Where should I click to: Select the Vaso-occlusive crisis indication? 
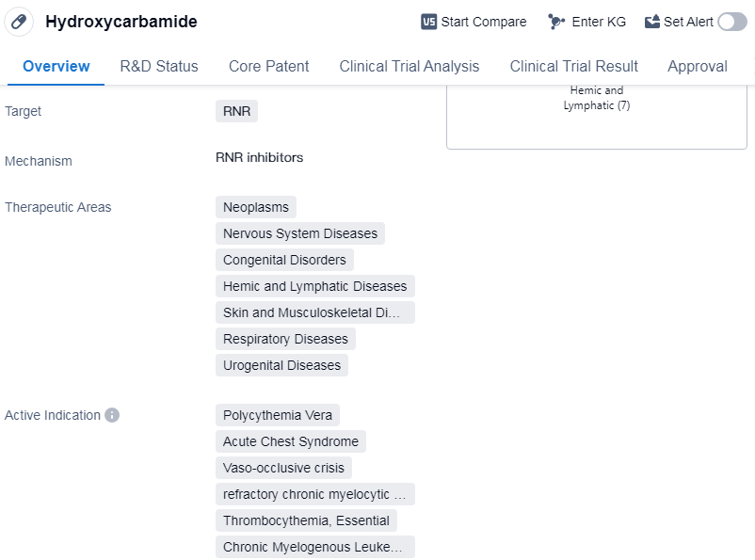pos(283,468)
